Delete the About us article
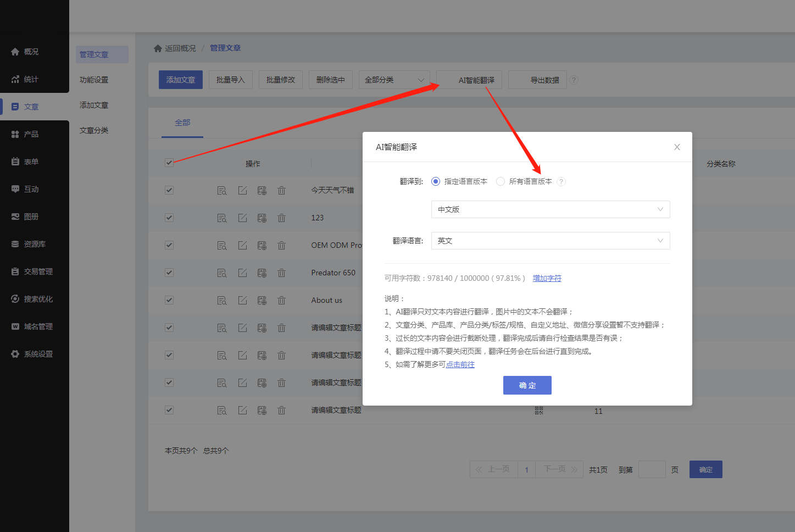The height and width of the screenshot is (532, 795). pyautogui.click(x=281, y=301)
